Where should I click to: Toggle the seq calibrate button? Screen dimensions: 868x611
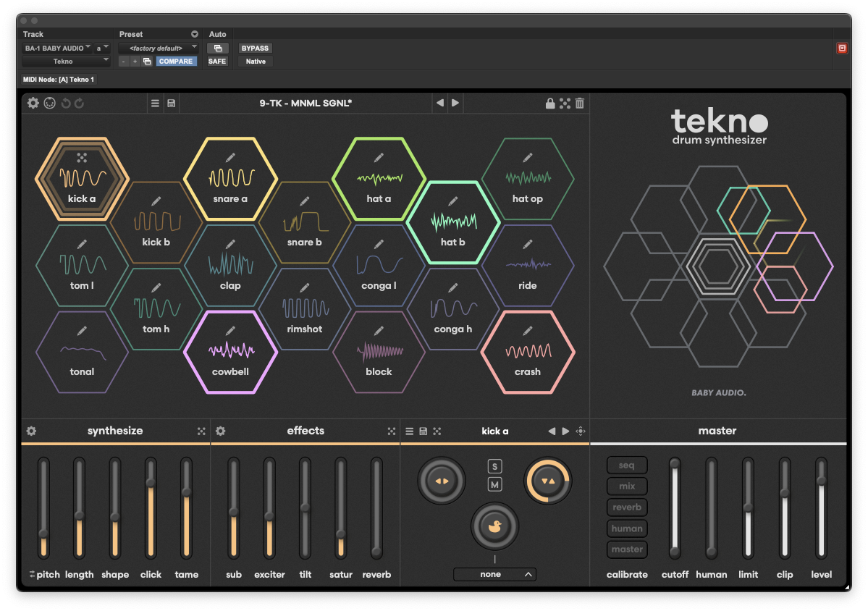click(627, 465)
